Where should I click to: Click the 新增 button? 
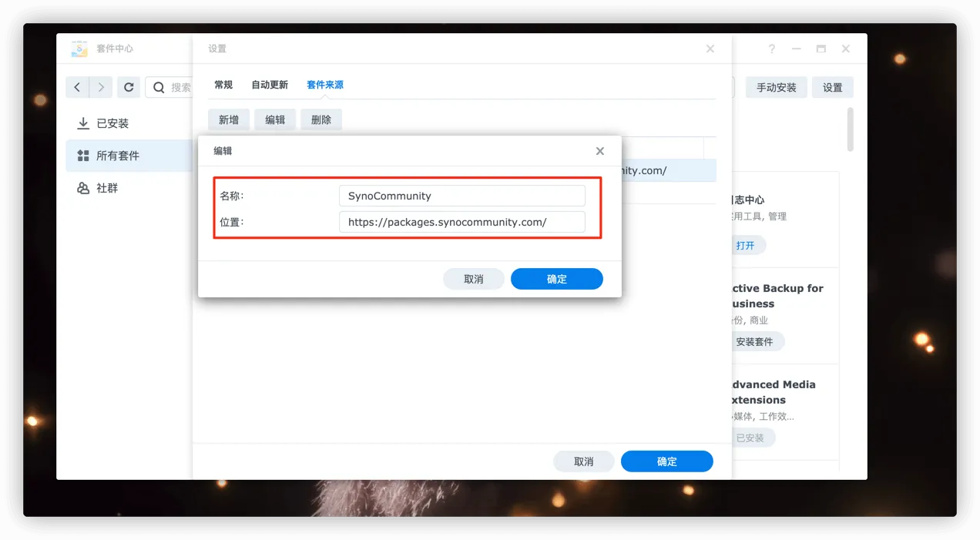click(x=229, y=119)
